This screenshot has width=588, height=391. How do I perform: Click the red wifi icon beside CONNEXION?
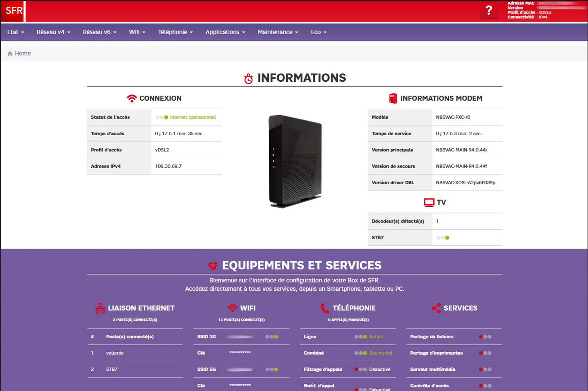132,98
